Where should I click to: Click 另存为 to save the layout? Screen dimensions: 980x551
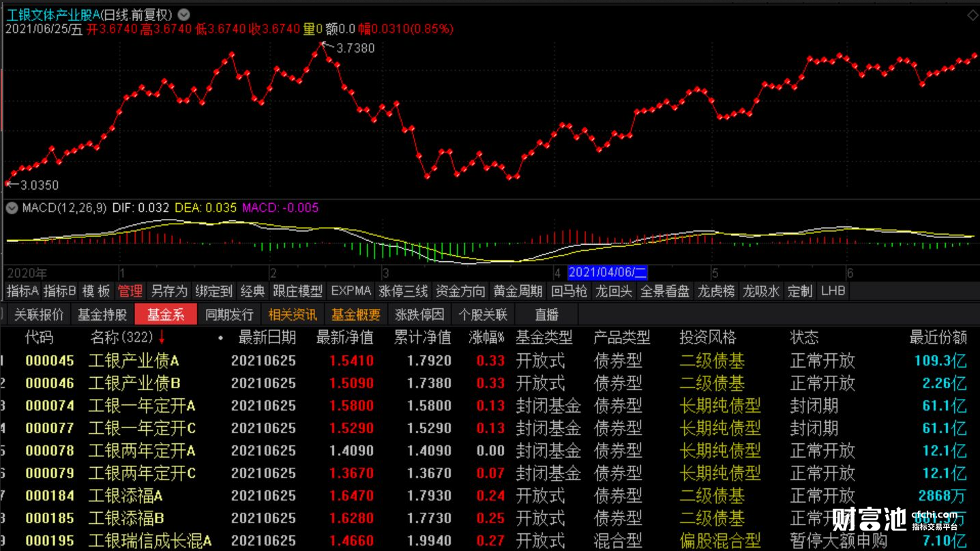tap(169, 291)
